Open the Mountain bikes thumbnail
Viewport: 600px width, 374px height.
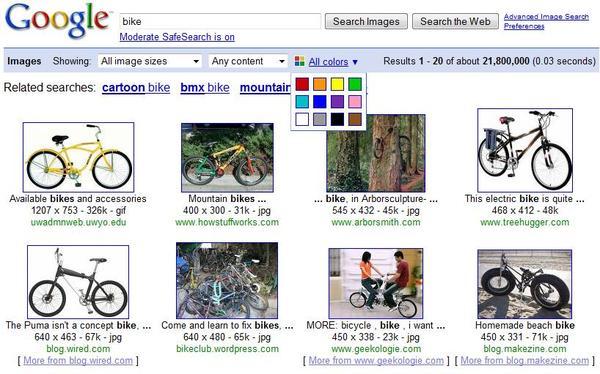coord(227,157)
